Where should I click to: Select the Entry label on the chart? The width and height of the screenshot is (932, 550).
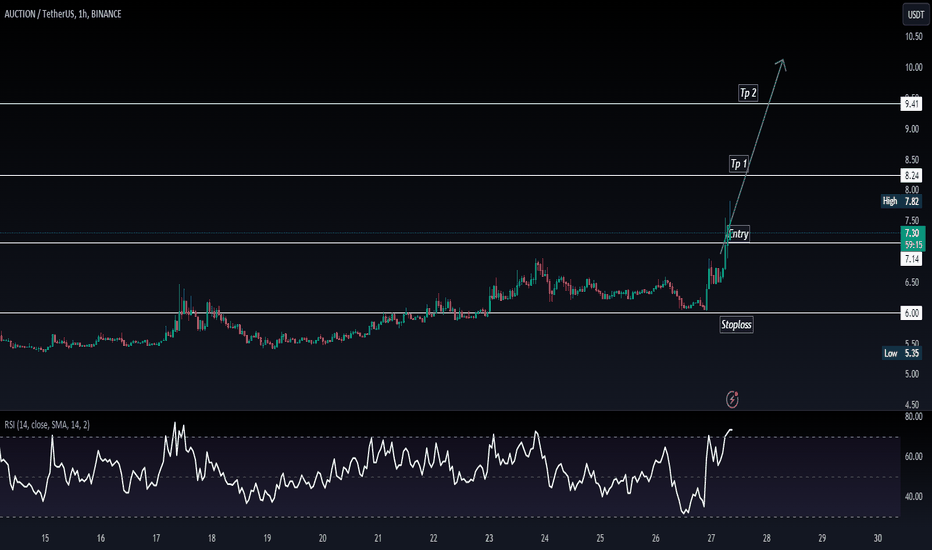(739, 234)
